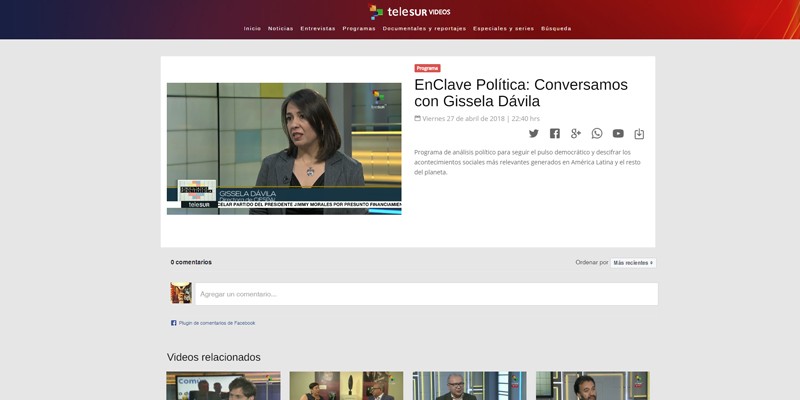Play the Gissela Dávila interview video
The height and width of the screenshot is (400, 800).
pyautogui.click(x=284, y=148)
